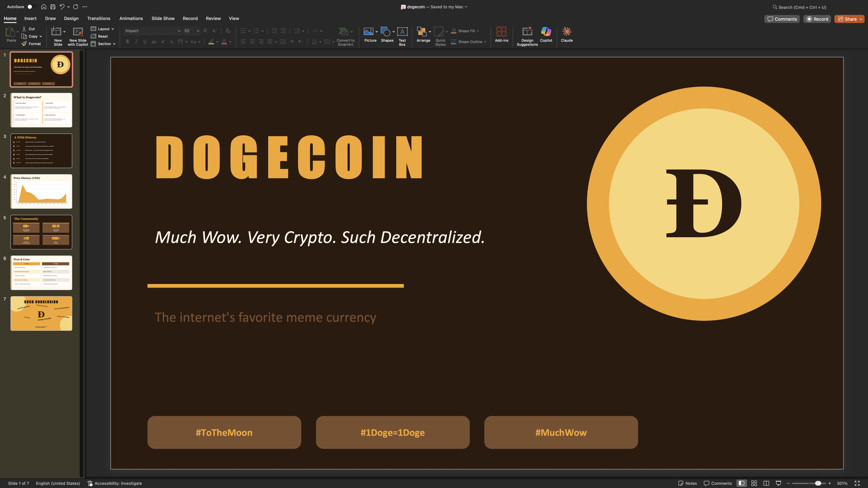Open the Transitions tab
The height and width of the screenshot is (488, 868).
click(x=98, y=18)
